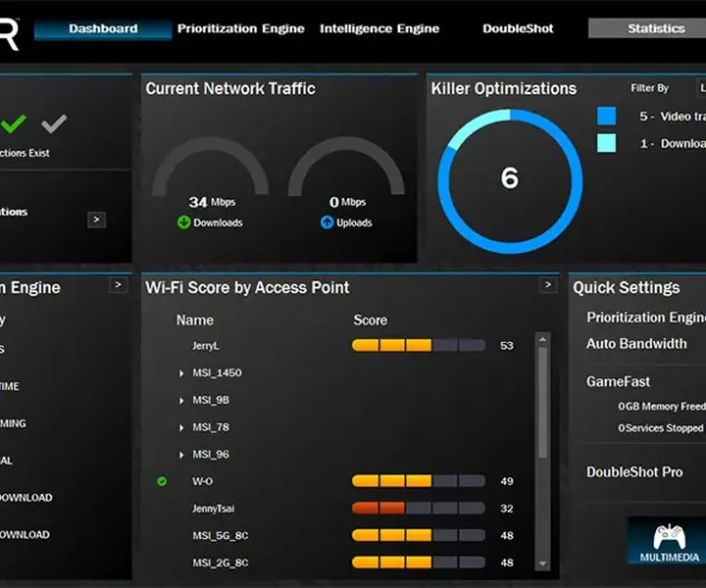Screen dimensions: 706x588
Task: Click the Uploads speed gauge
Action: tap(346, 167)
